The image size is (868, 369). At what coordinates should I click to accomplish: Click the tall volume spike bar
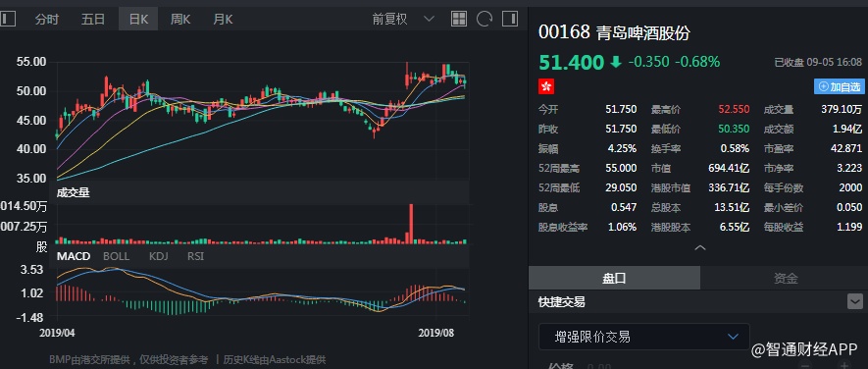coord(410,224)
